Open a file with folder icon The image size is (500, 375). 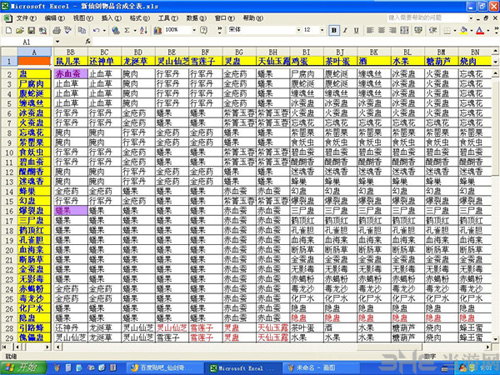tap(20, 31)
